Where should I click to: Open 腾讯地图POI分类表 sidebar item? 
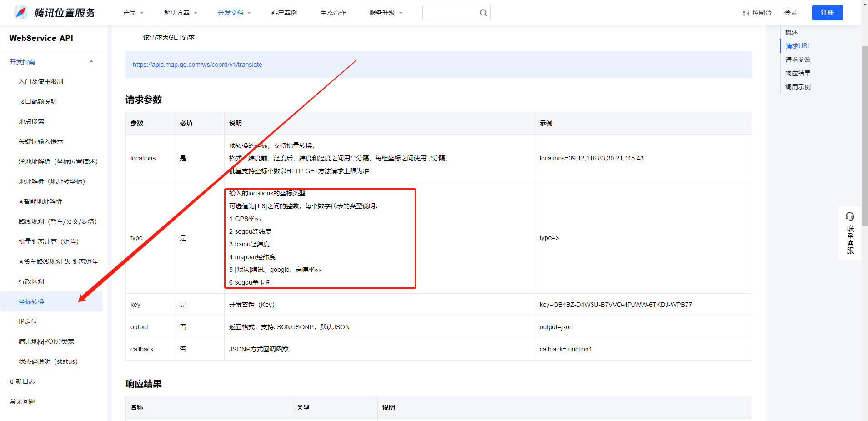point(46,341)
